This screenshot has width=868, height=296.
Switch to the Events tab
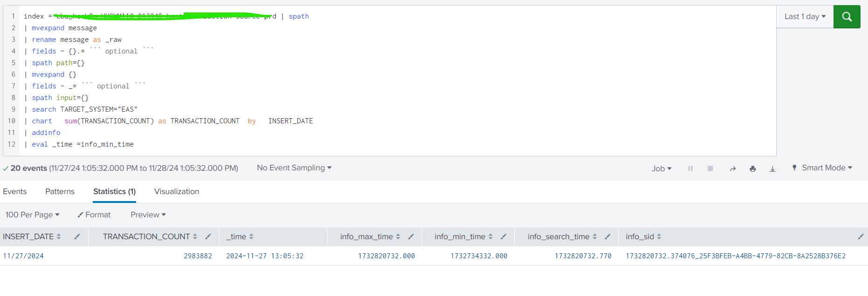point(15,191)
